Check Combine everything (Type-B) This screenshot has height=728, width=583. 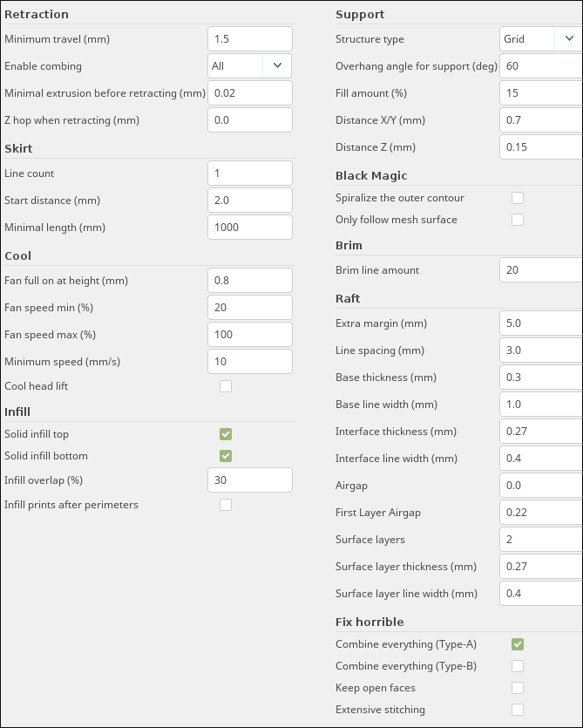518,666
